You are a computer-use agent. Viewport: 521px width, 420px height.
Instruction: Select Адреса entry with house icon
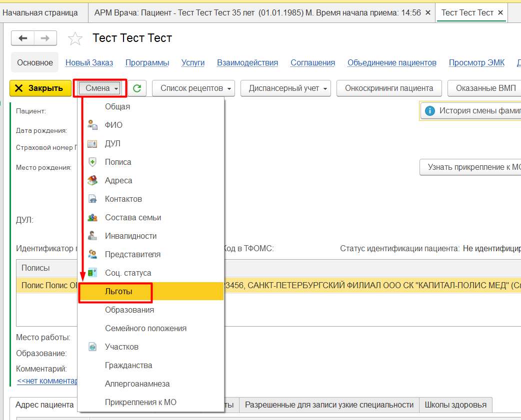pos(118,181)
